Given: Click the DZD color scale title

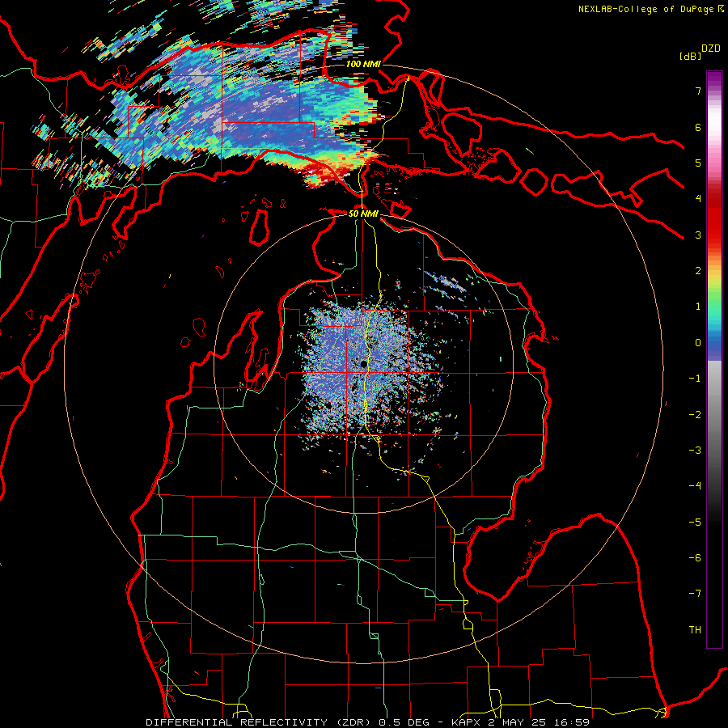Looking at the screenshot, I should (x=711, y=49).
